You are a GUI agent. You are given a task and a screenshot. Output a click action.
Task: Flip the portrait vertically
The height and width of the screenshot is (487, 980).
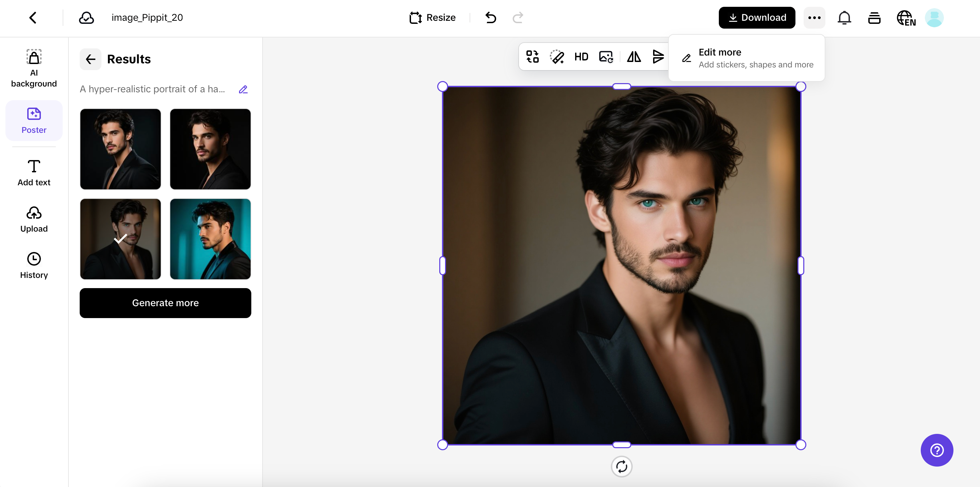pos(658,56)
